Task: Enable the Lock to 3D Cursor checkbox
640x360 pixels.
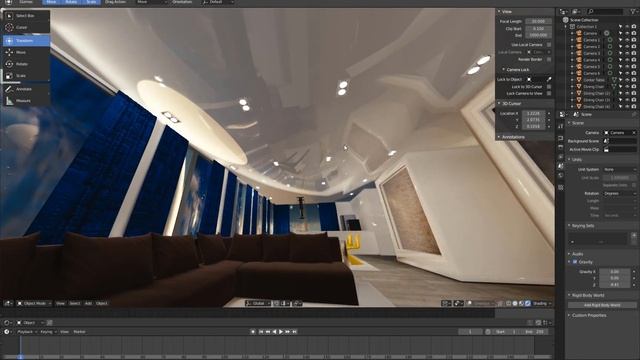Action: 549,87
